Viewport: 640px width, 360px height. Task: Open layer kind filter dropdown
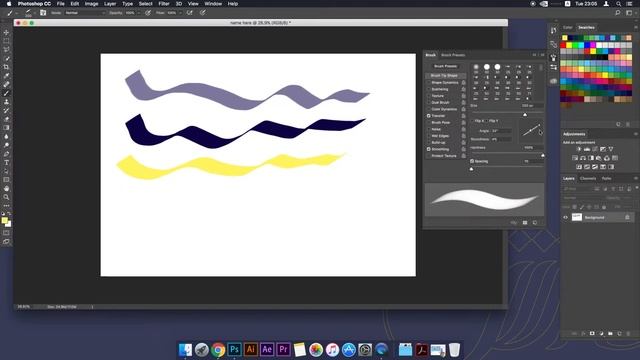(x=577, y=189)
